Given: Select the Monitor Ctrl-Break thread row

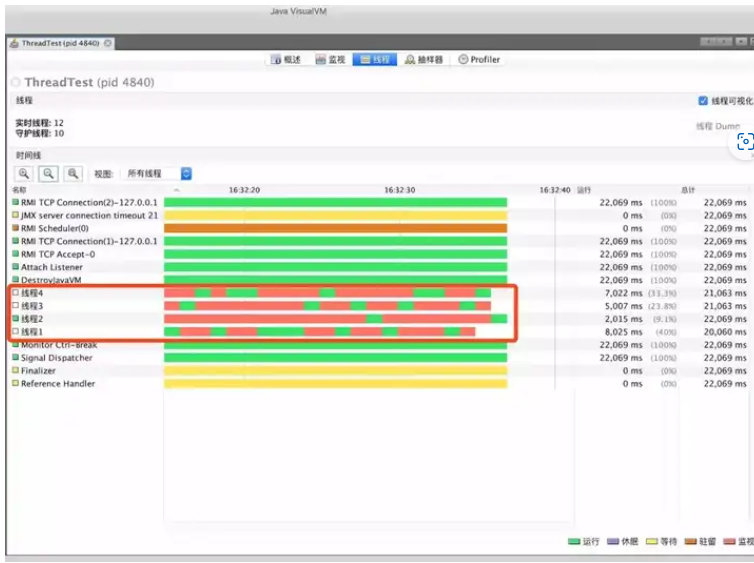Looking at the screenshot, I should (x=380, y=345).
